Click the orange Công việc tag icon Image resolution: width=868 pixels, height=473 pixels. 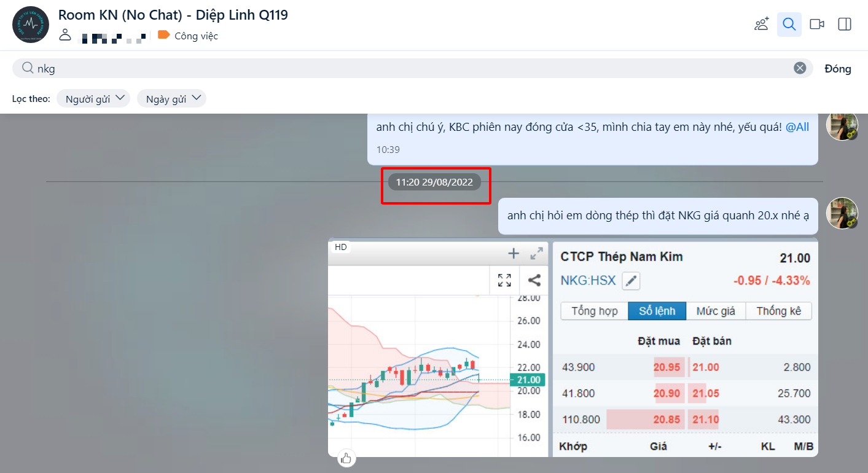click(163, 35)
